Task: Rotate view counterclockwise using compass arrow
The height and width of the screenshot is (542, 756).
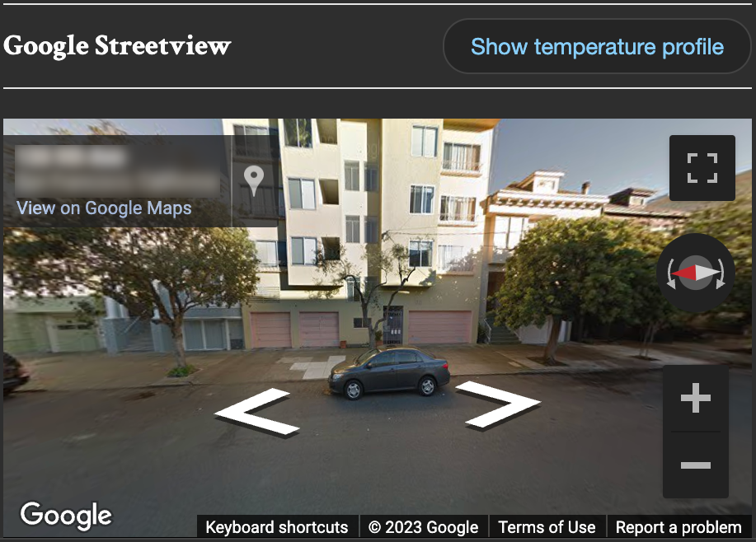Action: coord(671,273)
